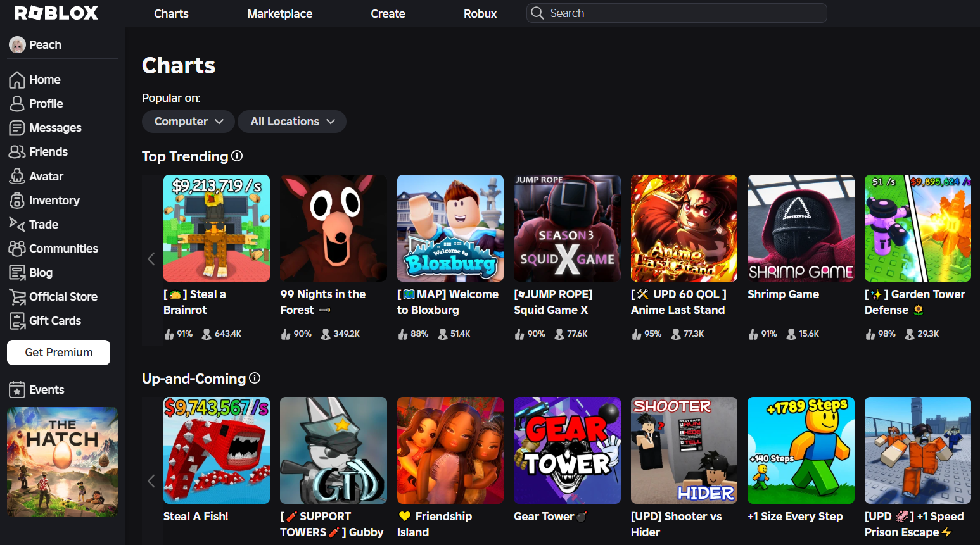Open Welcome to Bloxburg title link
Screen dimensions: 980x545
click(448, 302)
